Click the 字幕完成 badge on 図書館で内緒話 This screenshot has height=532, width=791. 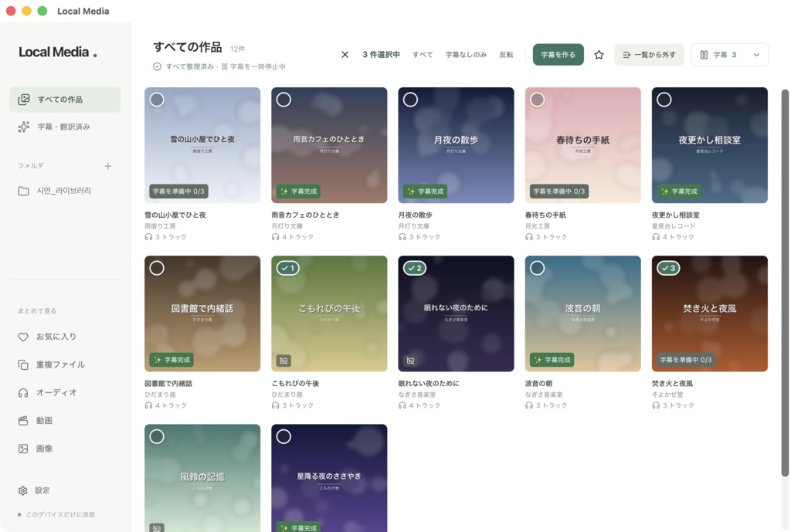(172, 360)
